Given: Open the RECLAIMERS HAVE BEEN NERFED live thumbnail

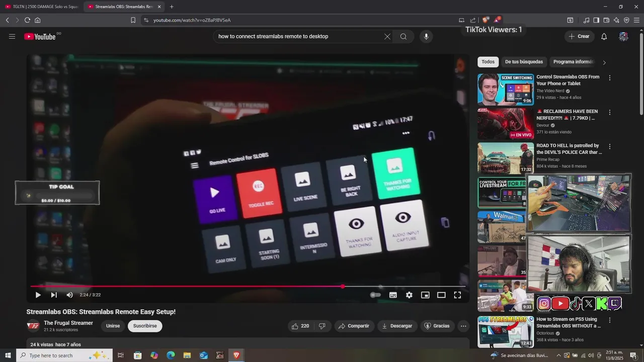Looking at the screenshot, I should click(x=506, y=124).
